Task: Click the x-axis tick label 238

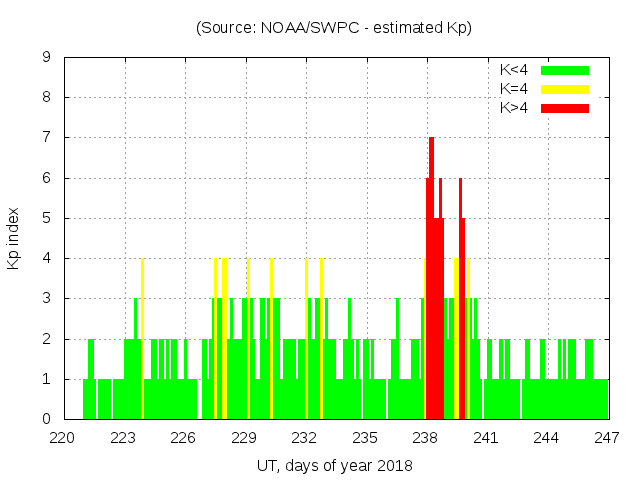Action: [425, 437]
